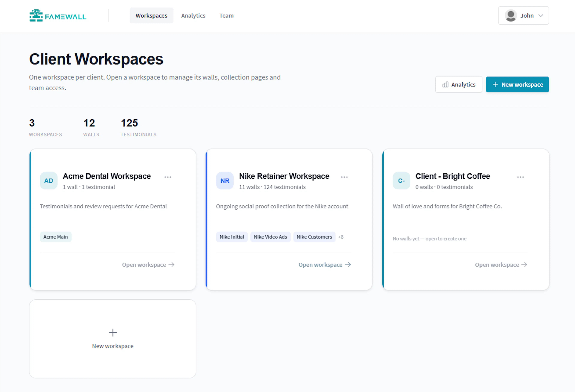Click the Famewall logo
The image size is (575, 392).
[x=58, y=16]
